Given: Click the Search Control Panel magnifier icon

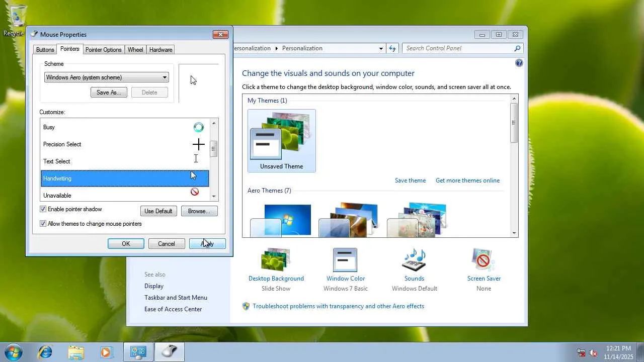Looking at the screenshot, I should click(517, 48).
